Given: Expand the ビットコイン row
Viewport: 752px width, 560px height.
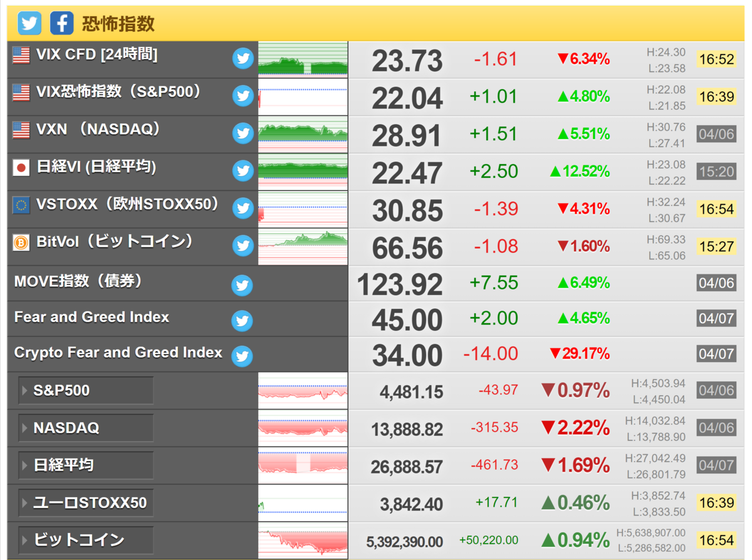Looking at the screenshot, I should click(x=86, y=540).
